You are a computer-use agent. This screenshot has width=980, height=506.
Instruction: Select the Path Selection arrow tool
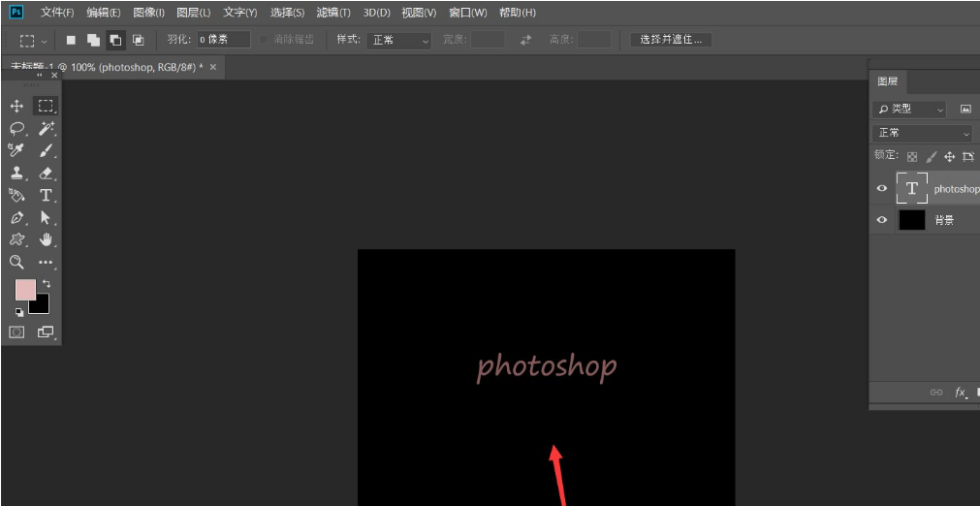pos(46,217)
